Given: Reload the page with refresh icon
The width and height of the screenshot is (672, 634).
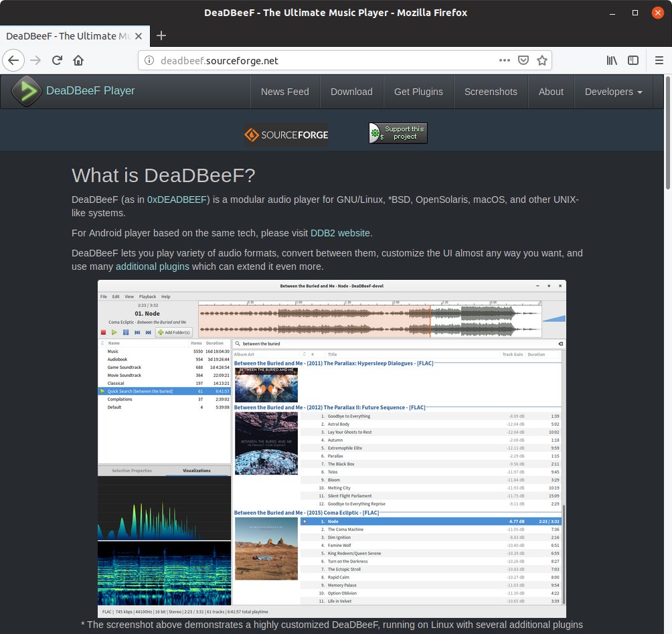Looking at the screenshot, I should click(57, 60).
